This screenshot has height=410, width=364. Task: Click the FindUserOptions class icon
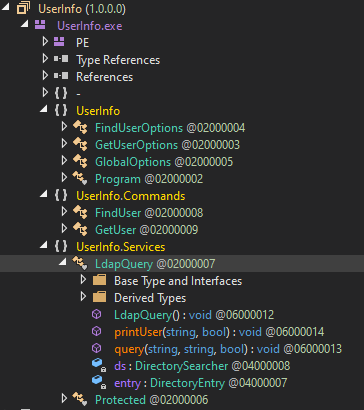pyautogui.click(x=80, y=128)
